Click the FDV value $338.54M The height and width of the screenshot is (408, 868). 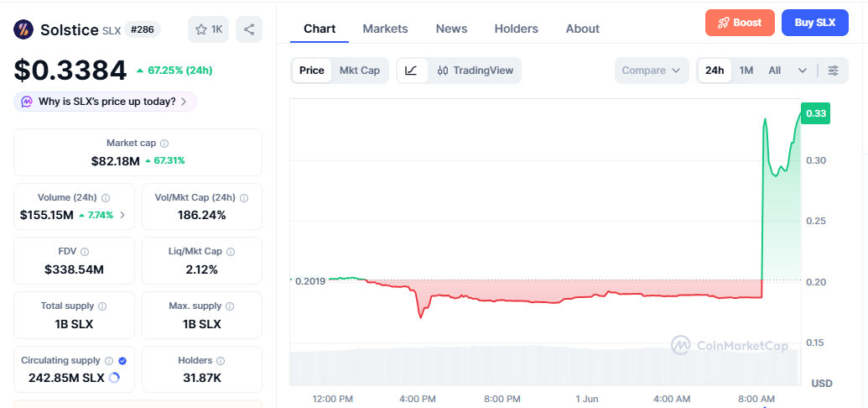pyautogui.click(x=74, y=270)
